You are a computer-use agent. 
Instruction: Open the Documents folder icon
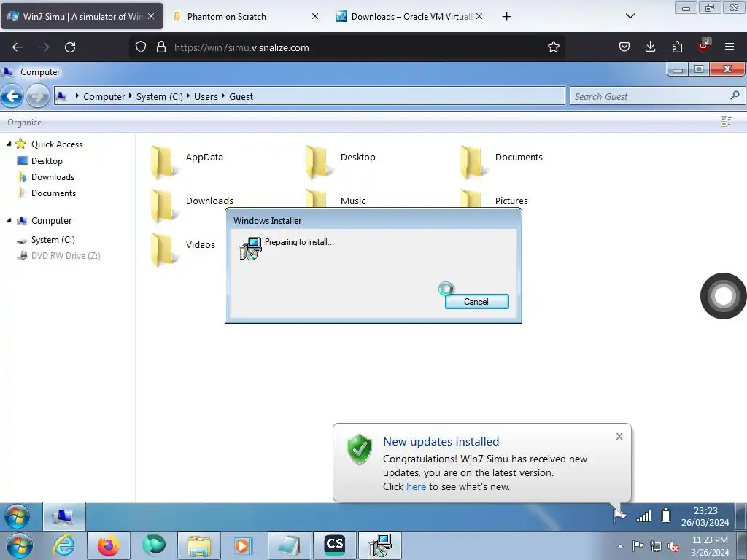[x=472, y=161]
